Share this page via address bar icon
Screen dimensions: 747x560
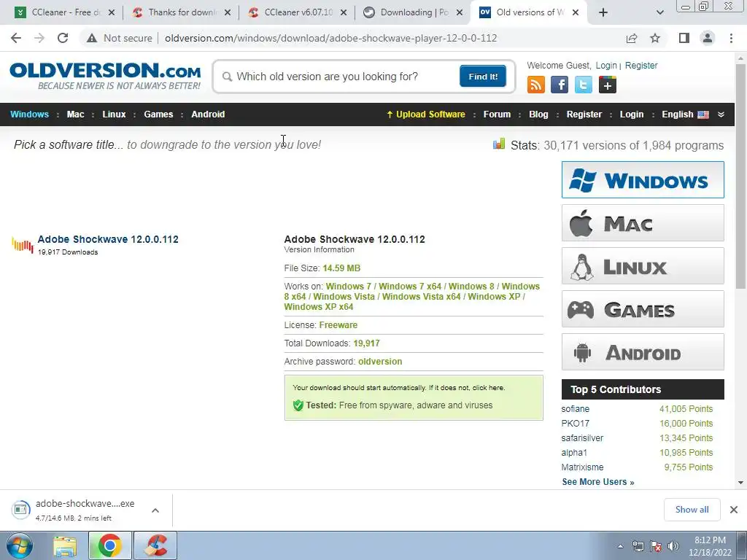(x=632, y=38)
